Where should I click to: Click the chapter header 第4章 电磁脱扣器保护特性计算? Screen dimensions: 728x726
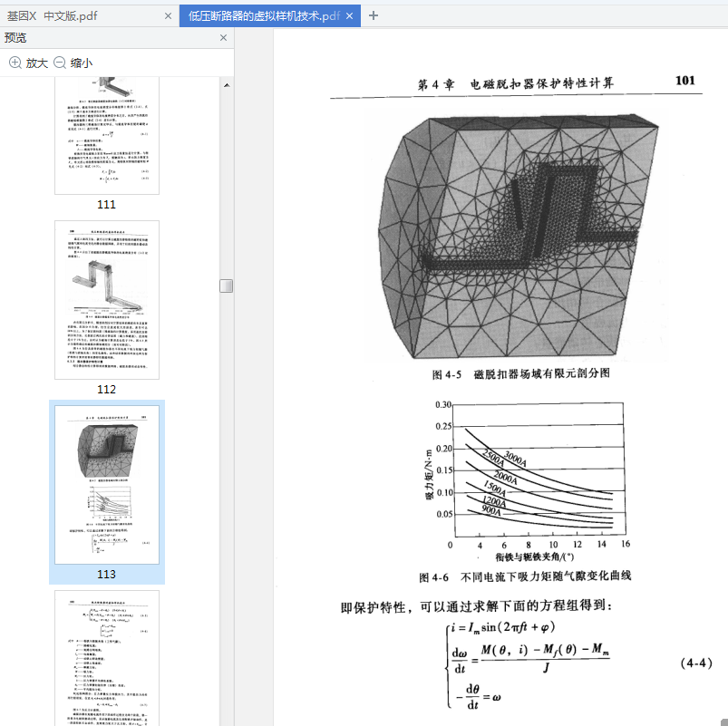click(x=516, y=84)
